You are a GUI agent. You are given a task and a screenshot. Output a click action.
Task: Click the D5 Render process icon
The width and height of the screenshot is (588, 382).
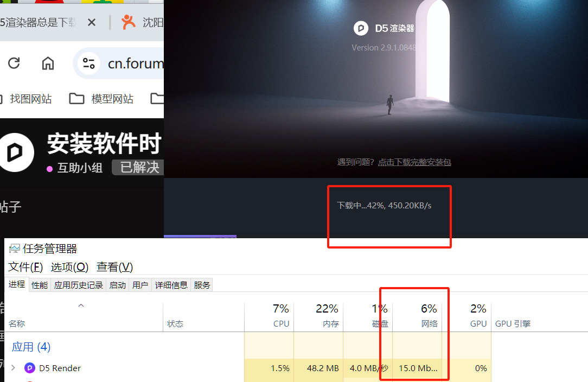[30, 368]
